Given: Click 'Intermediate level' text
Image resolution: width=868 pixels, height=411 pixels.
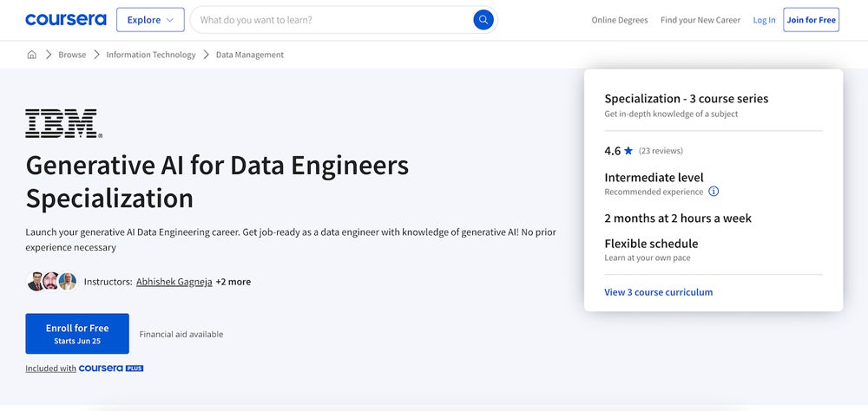Looking at the screenshot, I should [x=654, y=178].
